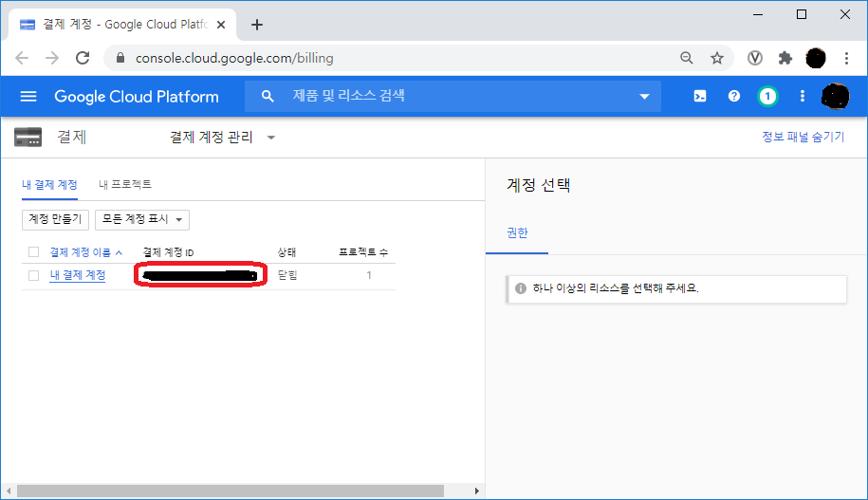The image size is (868, 500).
Task: Go back with the browser back arrow
Action: pyautogui.click(x=22, y=58)
